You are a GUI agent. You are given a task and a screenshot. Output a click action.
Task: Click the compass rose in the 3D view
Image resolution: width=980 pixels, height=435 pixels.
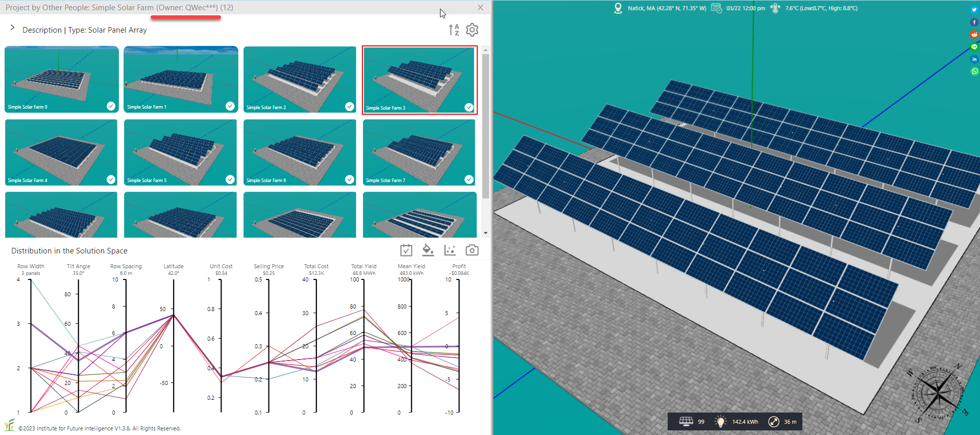(938, 392)
